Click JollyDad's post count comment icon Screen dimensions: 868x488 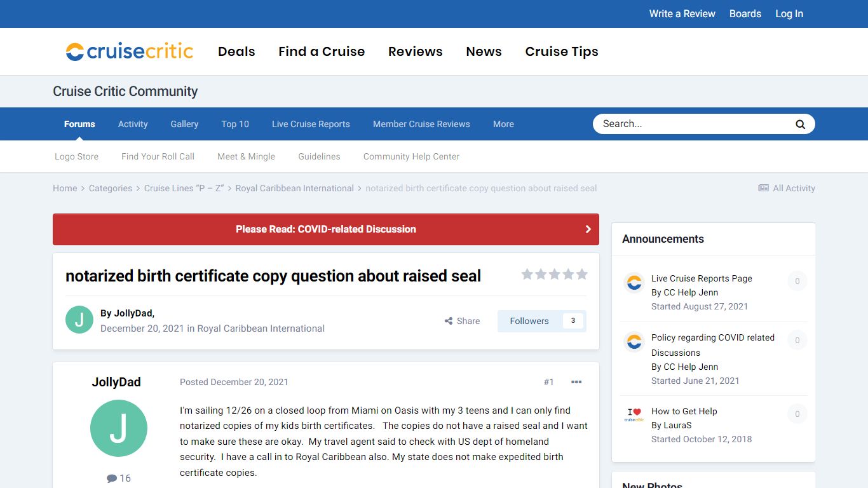(112, 478)
